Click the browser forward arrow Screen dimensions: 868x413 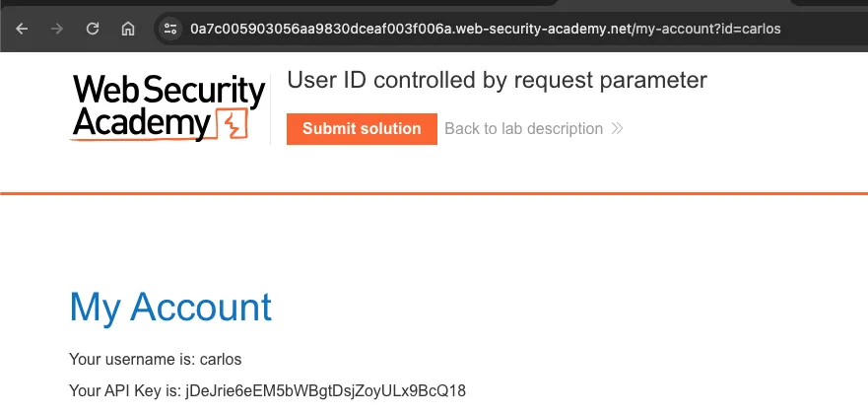pos(57,29)
